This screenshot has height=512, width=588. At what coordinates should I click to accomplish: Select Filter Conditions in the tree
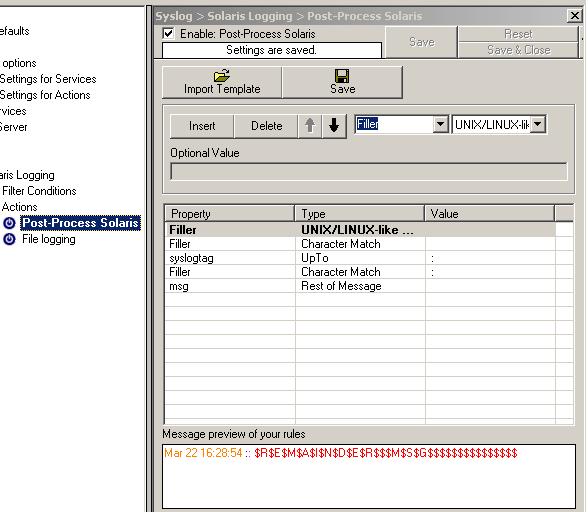[39, 191]
